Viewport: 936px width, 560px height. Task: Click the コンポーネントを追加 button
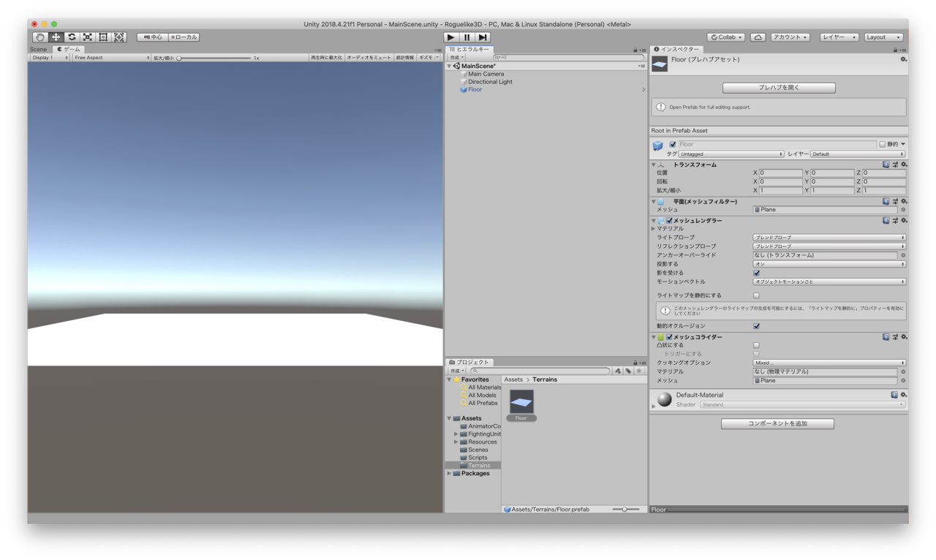point(777,423)
